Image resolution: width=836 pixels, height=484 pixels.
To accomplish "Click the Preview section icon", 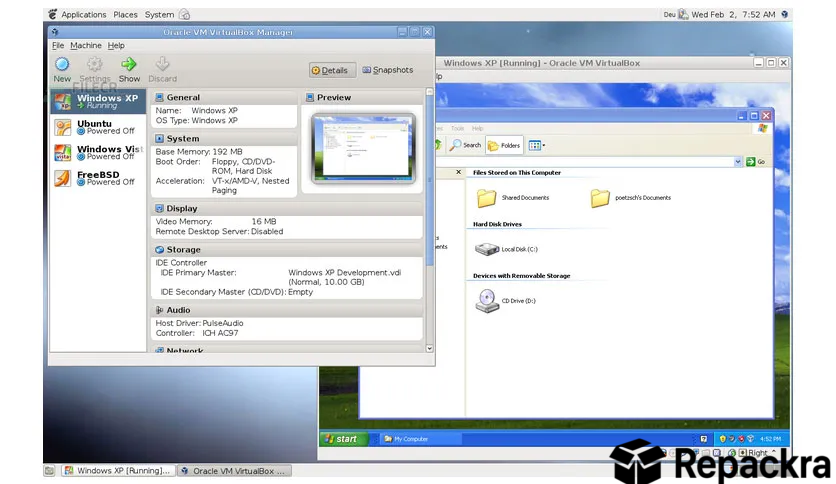I will tap(310, 98).
